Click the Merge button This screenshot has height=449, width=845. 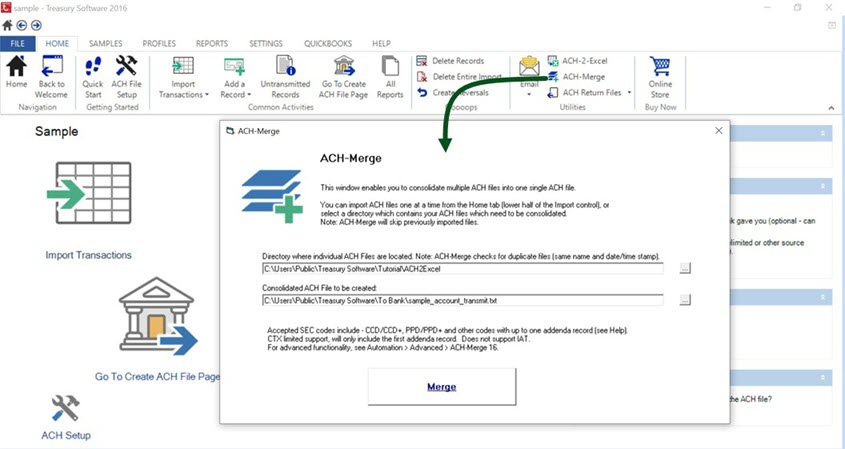pos(441,387)
